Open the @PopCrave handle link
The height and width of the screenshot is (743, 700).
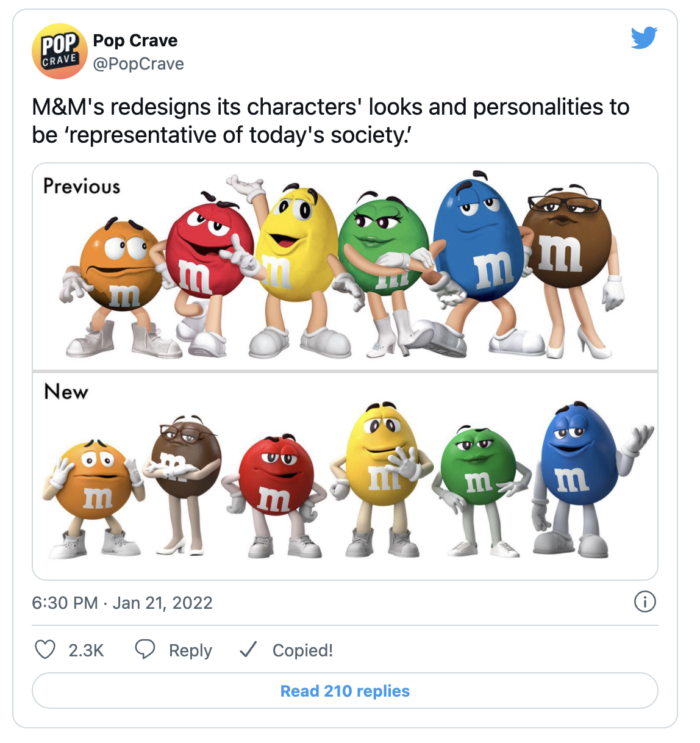pos(138,63)
